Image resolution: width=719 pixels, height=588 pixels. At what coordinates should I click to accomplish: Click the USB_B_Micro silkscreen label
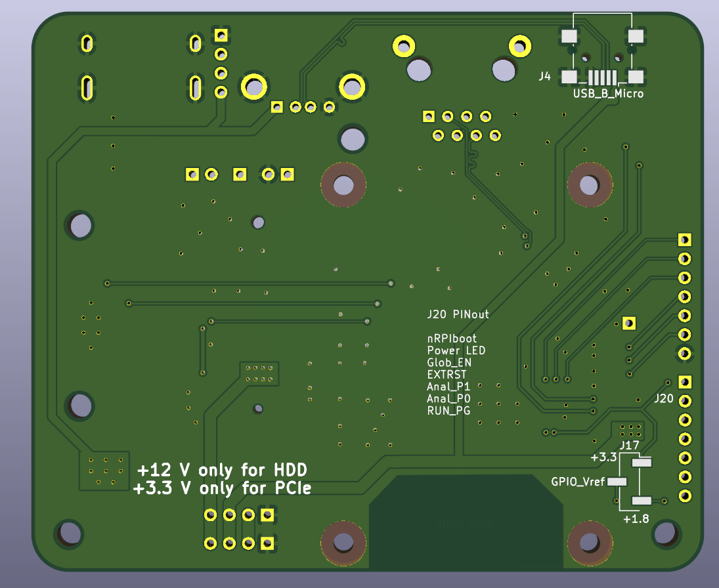608,94
